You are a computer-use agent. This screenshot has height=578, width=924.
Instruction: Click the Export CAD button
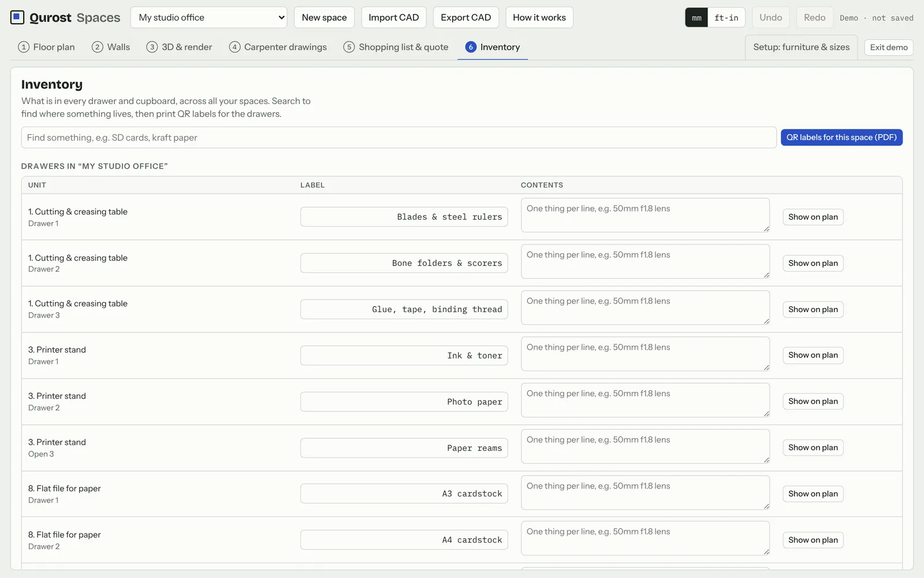(466, 17)
